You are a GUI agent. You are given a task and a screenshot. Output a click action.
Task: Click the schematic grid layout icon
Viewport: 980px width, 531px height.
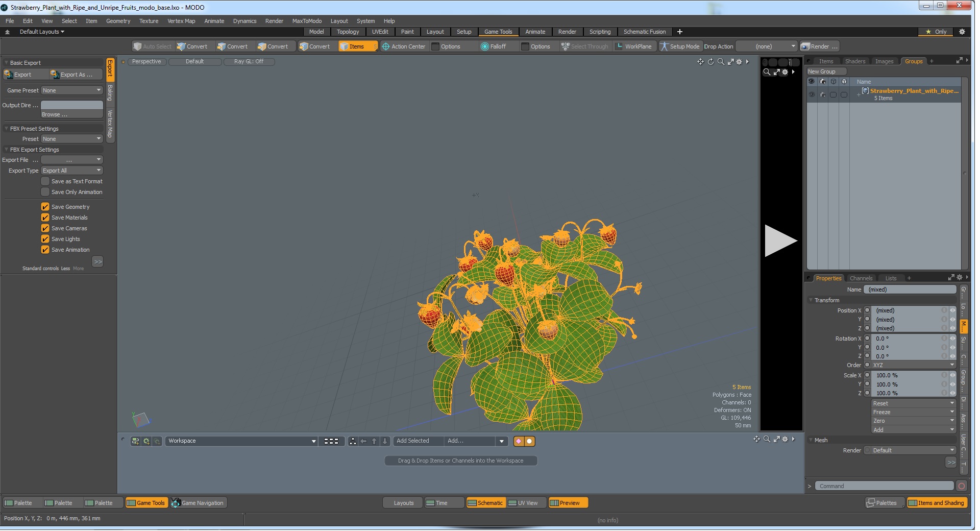tap(331, 441)
